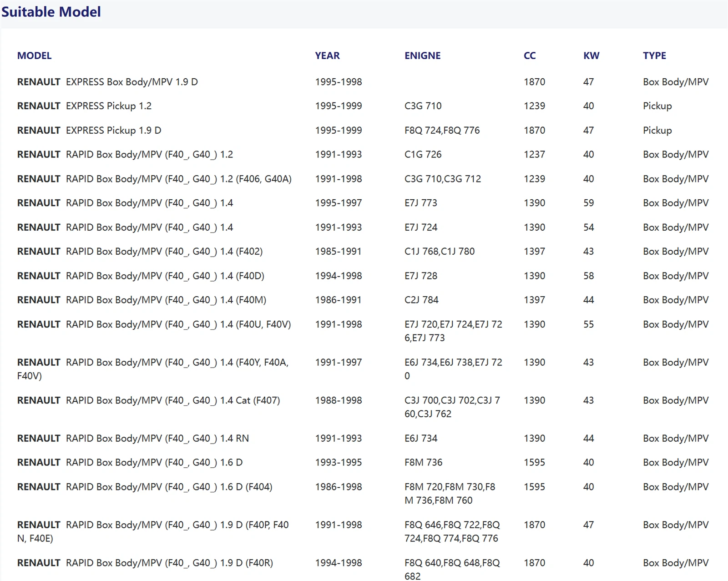Click year range 1991-1997
Viewport: 728px width, 581px height.
[339, 363]
